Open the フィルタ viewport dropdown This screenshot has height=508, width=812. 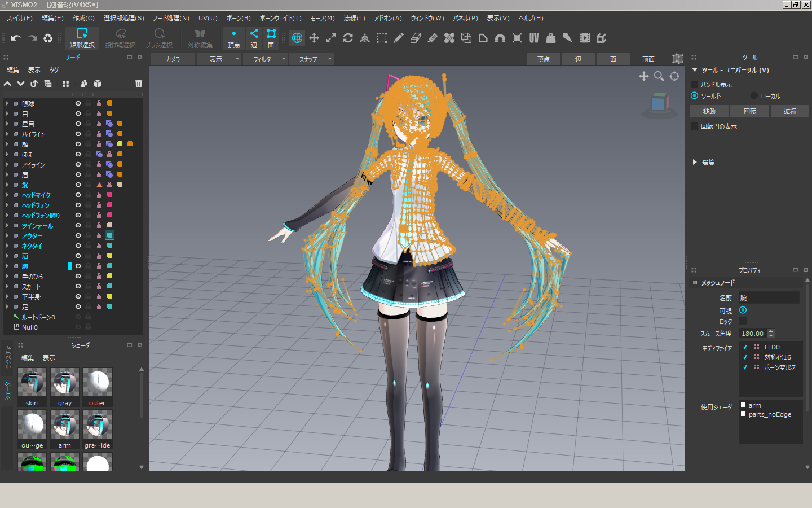(265, 59)
